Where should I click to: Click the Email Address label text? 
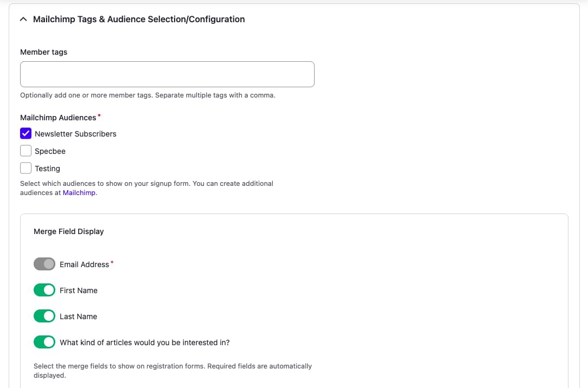(x=84, y=264)
